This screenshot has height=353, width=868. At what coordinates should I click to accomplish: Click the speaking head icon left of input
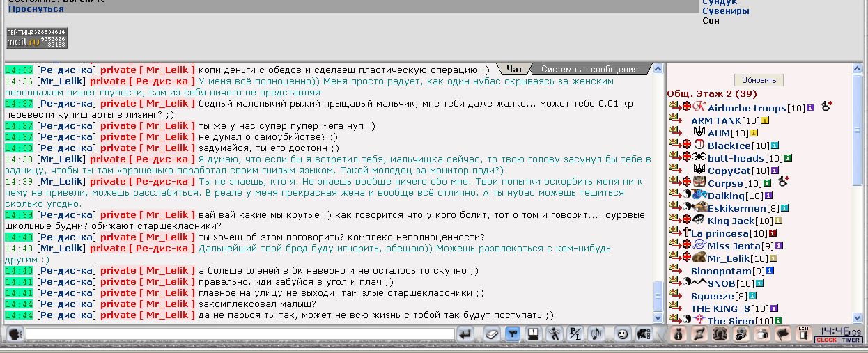click(x=14, y=334)
